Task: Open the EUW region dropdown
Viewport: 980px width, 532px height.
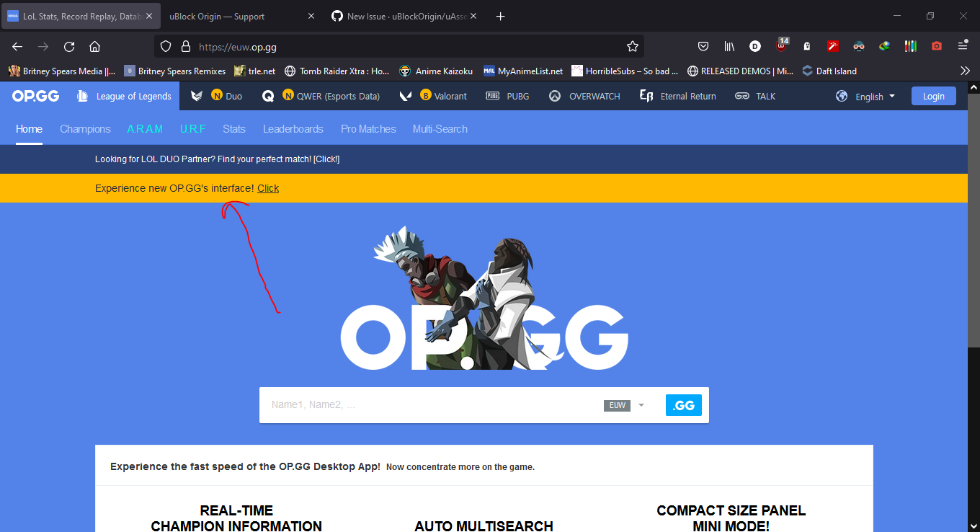Action: [x=625, y=405]
